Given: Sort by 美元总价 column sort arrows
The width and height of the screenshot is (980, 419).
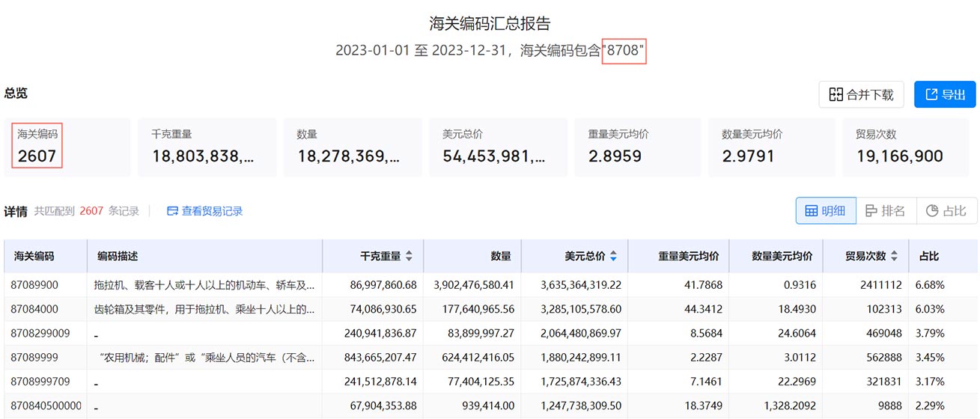Looking at the screenshot, I should point(613,256).
